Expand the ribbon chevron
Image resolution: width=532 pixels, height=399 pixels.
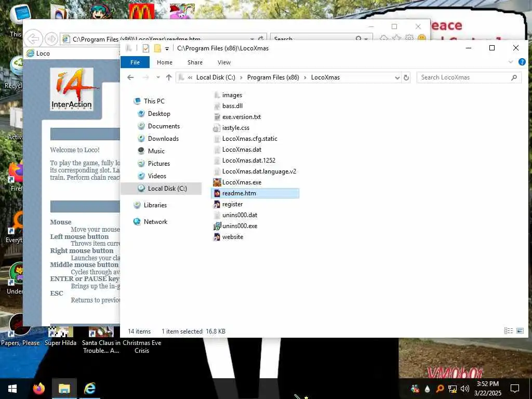(511, 62)
